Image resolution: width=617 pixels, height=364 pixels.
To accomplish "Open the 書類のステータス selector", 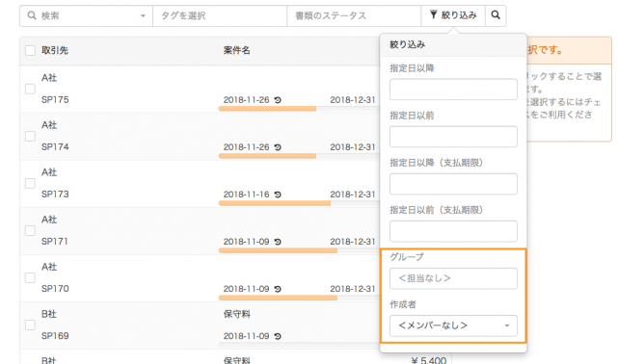I will [x=354, y=15].
